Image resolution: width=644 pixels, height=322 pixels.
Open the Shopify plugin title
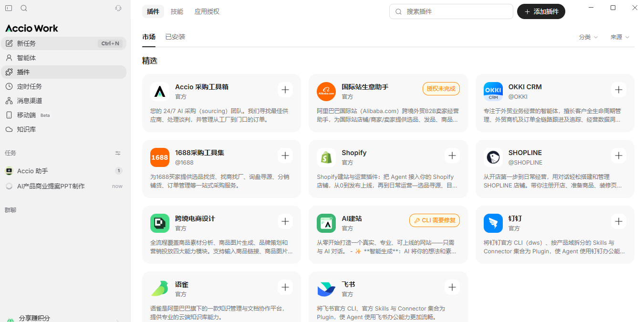(354, 153)
